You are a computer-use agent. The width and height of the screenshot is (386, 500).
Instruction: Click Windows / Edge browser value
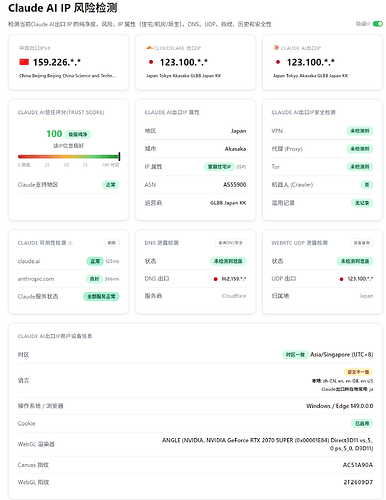[340, 406]
